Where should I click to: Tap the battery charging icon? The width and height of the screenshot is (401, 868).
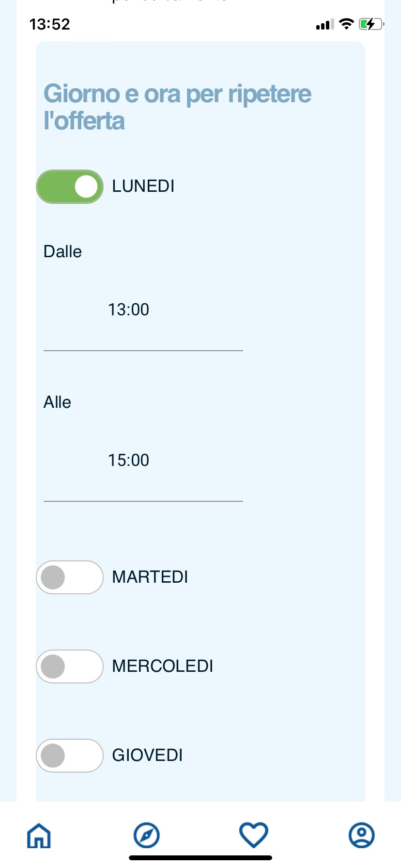(x=371, y=24)
